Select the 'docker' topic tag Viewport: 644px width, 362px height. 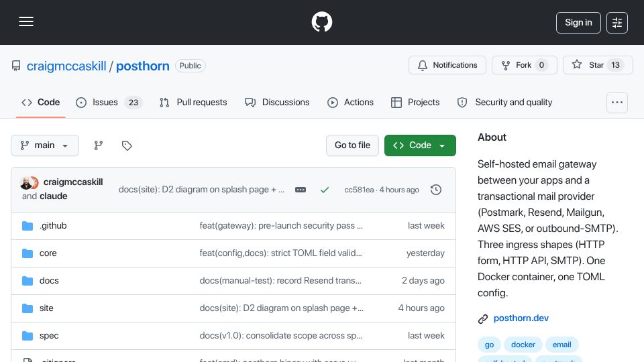point(523,345)
